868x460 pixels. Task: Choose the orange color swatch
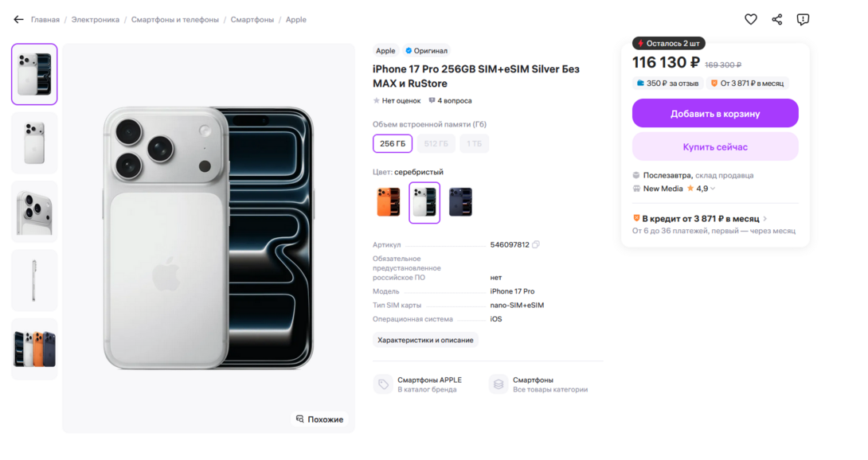pyautogui.click(x=388, y=202)
